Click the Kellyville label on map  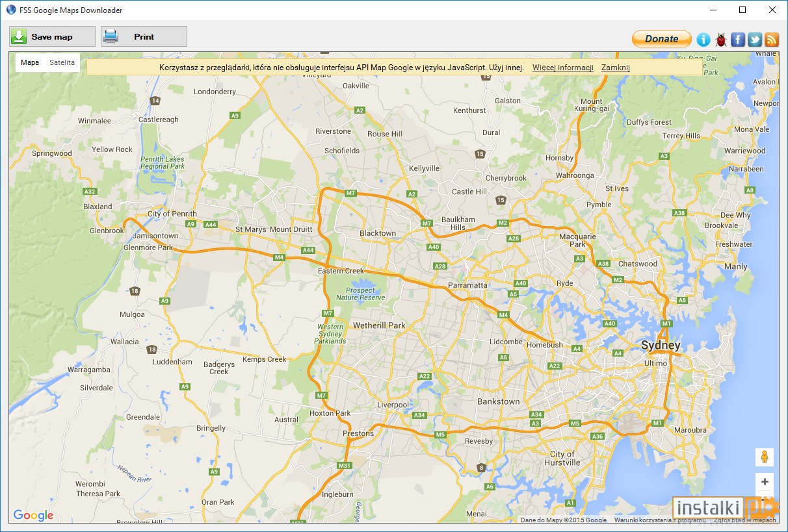(x=425, y=168)
